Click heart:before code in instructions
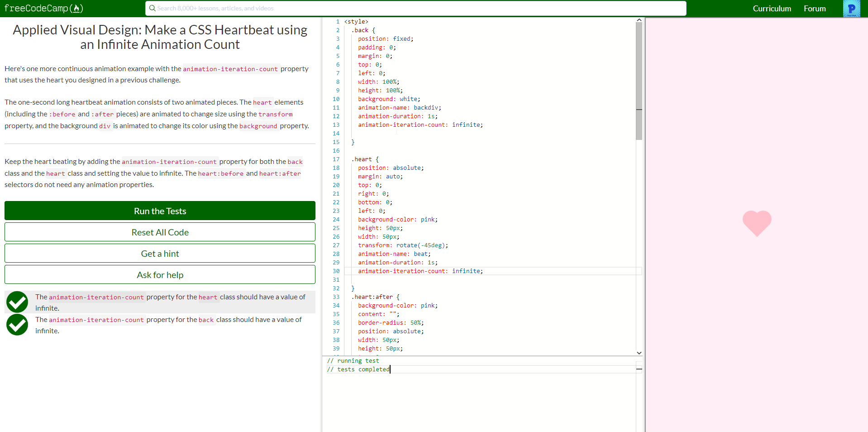Image resolution: width=868 pixels, height=432 pixels. [x=221, y=173]
